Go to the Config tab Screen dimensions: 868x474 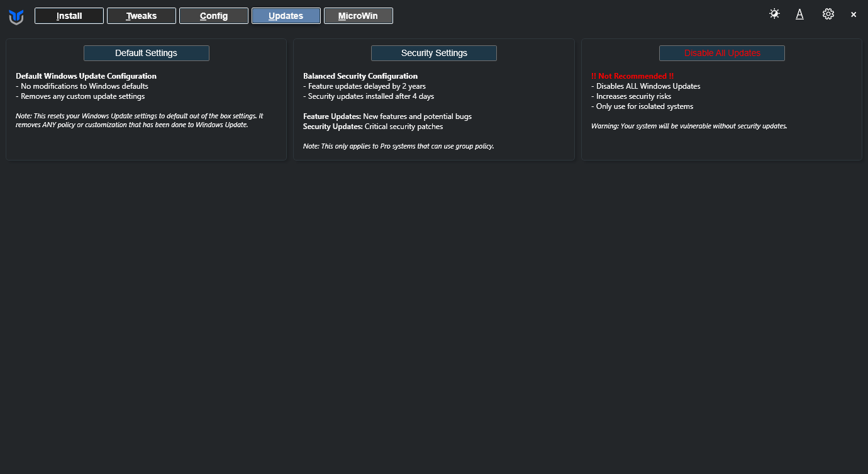pyautogui.click(x=214, y=16)
